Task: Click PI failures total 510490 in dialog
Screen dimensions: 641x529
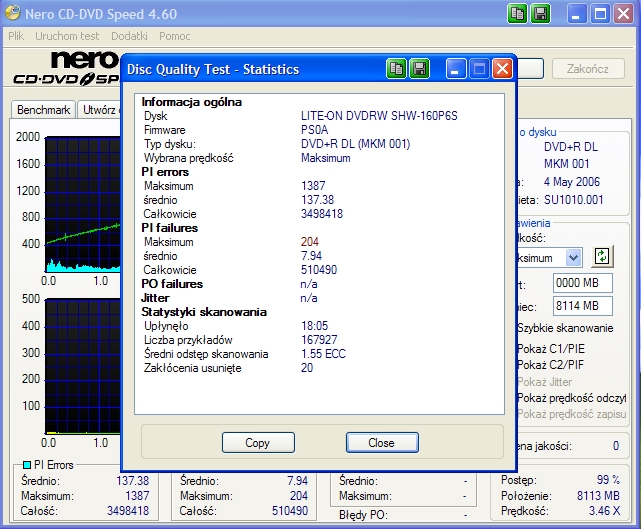Action: click(319, 270)
